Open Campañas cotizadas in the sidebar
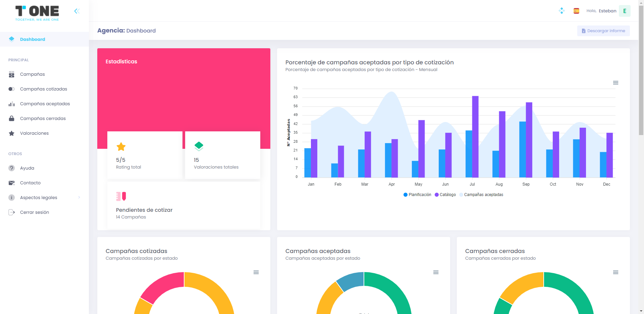 click(x=44, y=89)
